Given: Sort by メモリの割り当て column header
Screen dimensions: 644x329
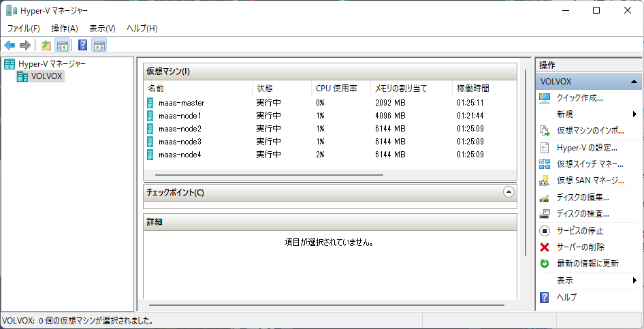Looking at the screenshot, I should coord(411,89).
